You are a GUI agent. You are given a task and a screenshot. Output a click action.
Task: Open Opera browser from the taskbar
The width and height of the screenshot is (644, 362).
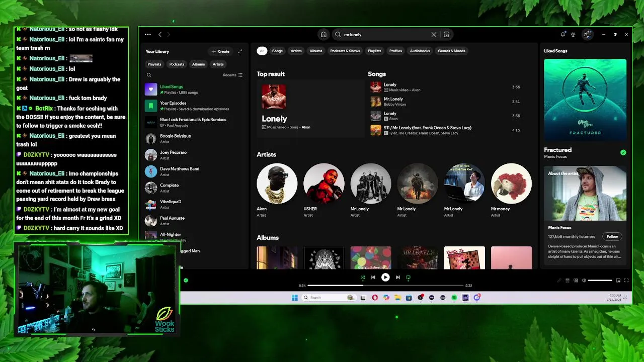375,298
